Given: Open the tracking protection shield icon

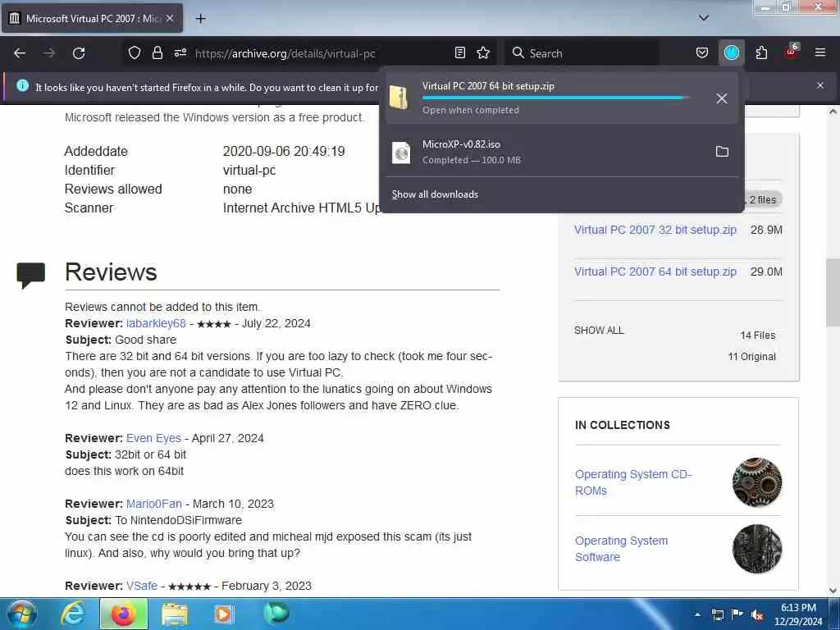Looking at the screenshot, I should pyautogui.click(x=135, y=52).
